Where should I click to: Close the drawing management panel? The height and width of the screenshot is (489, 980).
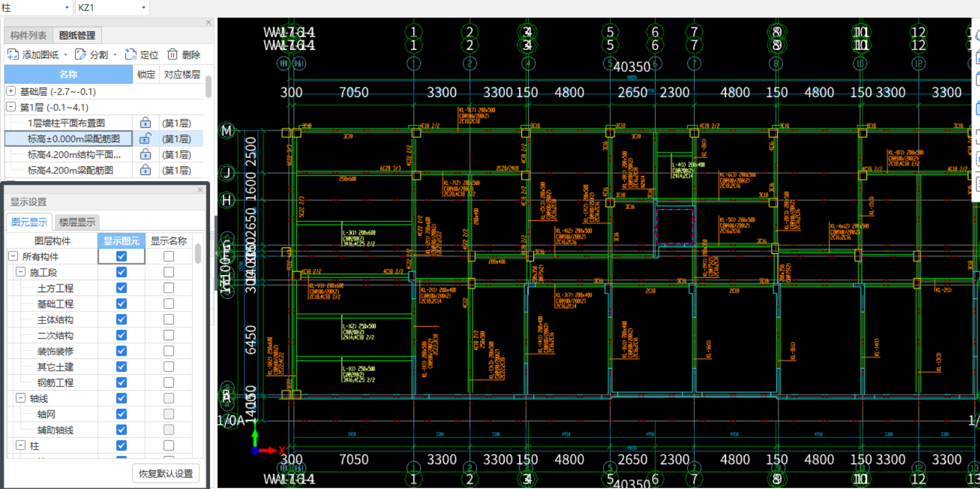coord(208,23)
